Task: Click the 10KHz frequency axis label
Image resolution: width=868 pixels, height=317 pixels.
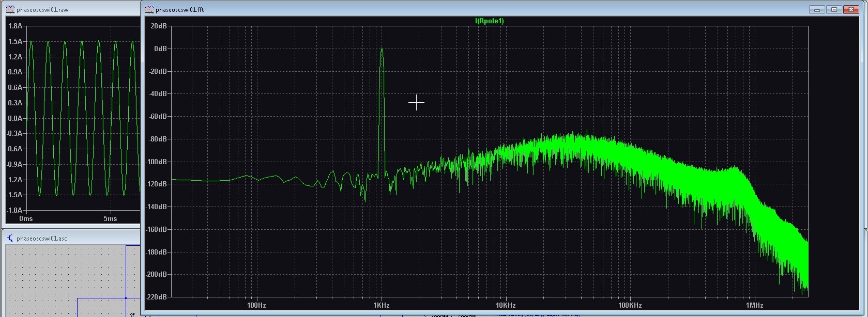Action: 506,306
